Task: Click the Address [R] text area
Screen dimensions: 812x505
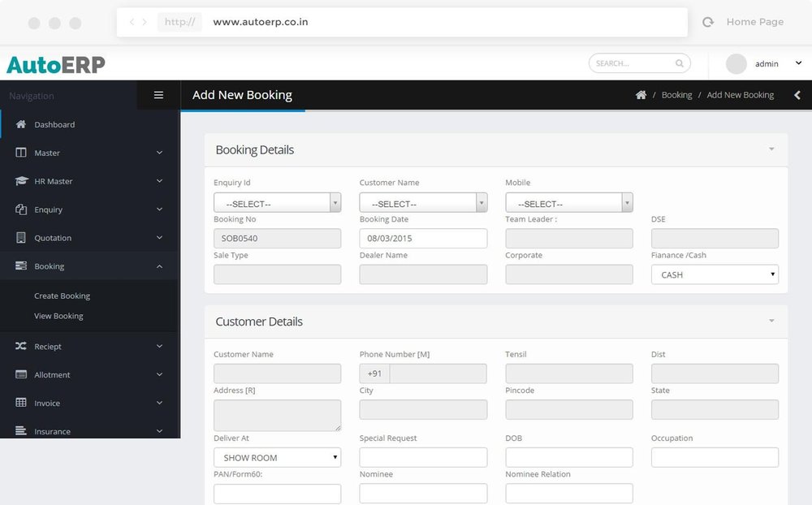Action: click(x=277, y=416)
